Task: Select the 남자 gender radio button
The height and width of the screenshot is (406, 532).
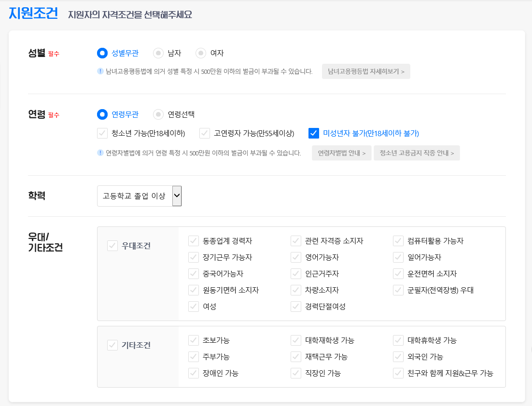Action: coord(159,53)
